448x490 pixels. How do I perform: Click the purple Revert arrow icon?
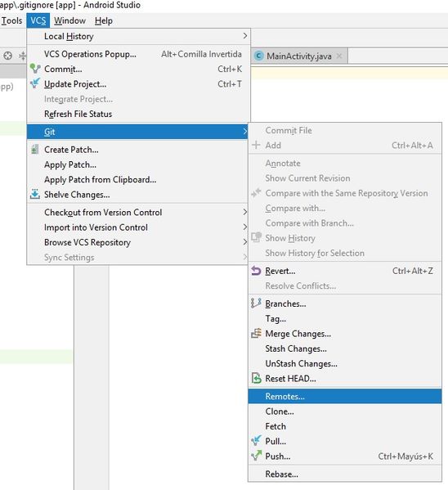click(256, 271)
